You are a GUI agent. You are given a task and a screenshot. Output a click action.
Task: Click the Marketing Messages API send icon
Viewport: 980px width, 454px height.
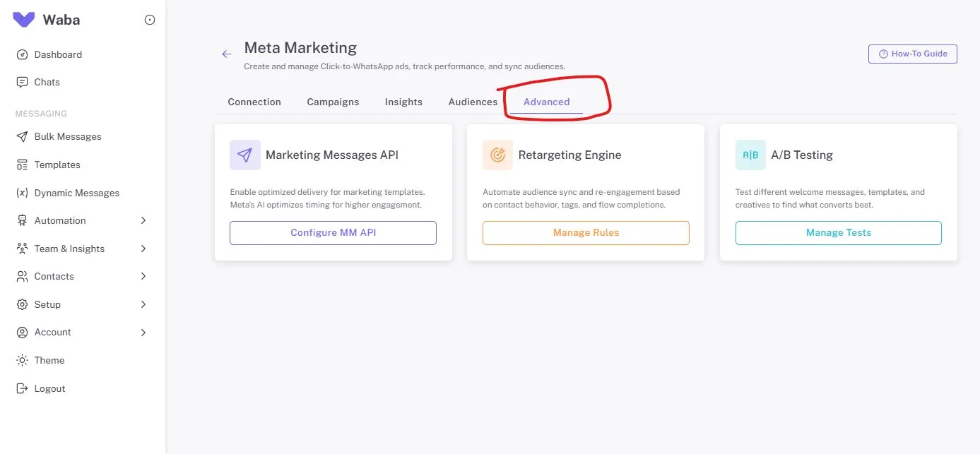pyautogui.click(x=245, y=155)
